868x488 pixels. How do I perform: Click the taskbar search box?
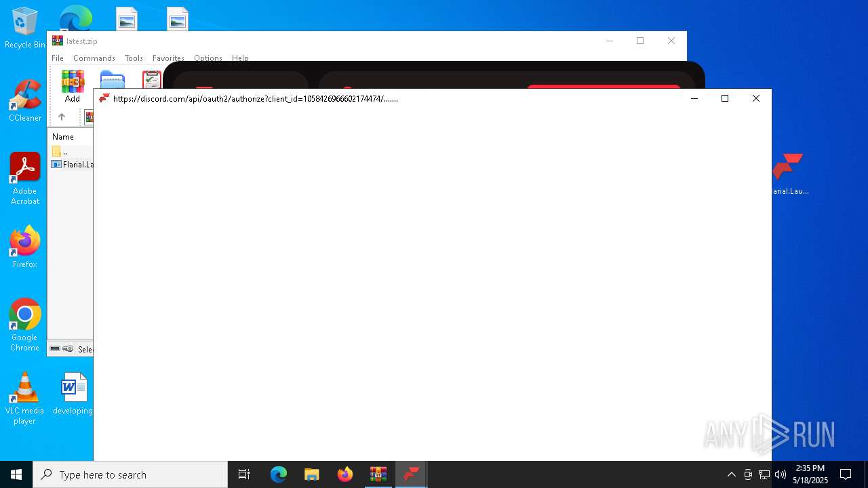(130, 474)
